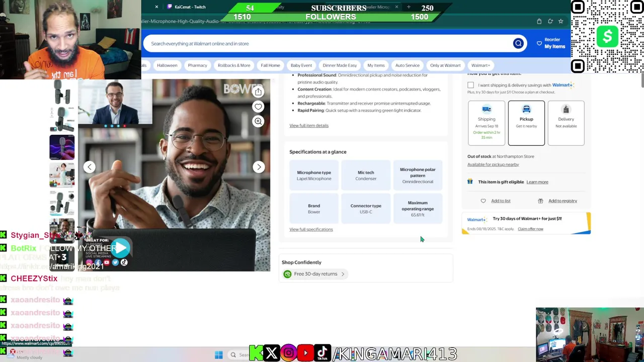The width and height of the screenshot is (644, 362).
Task: Click the Walmart+ $1 trial banner
Action: [x=526, y=223]
